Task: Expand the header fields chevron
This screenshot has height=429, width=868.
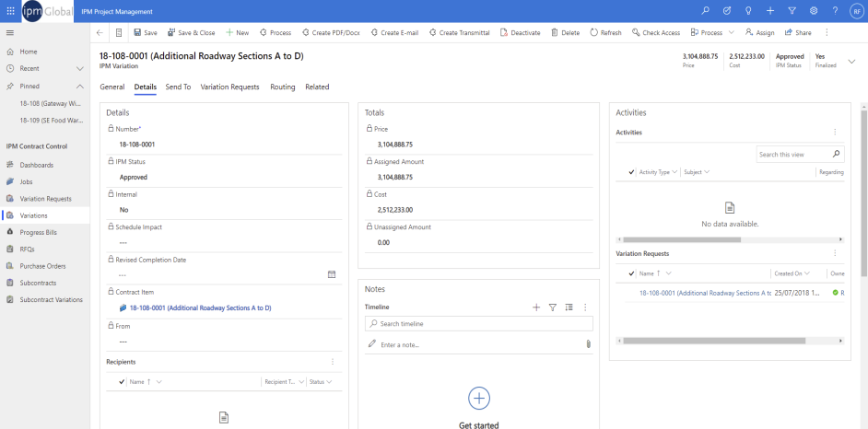Action: point(851,62)
